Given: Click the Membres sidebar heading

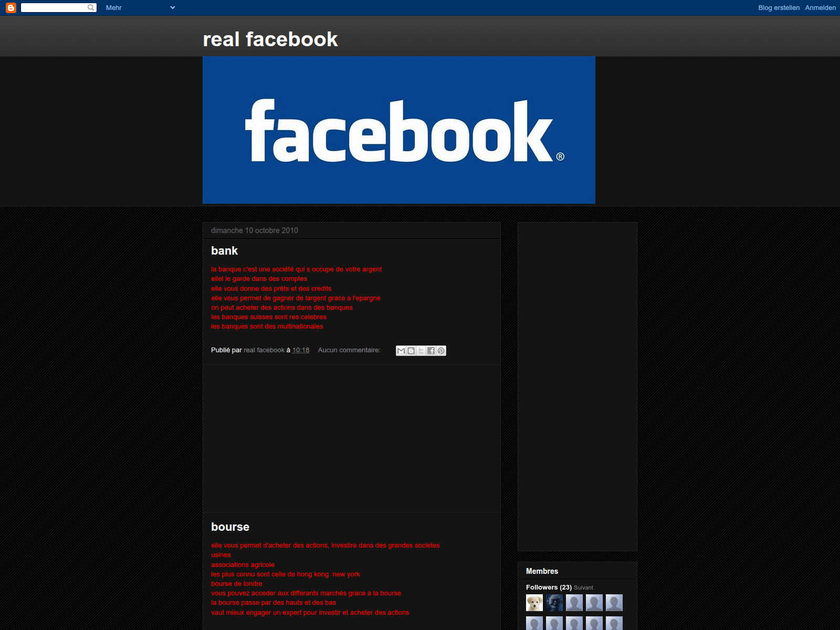Looking at the screenshot, I should pos(542,571).
